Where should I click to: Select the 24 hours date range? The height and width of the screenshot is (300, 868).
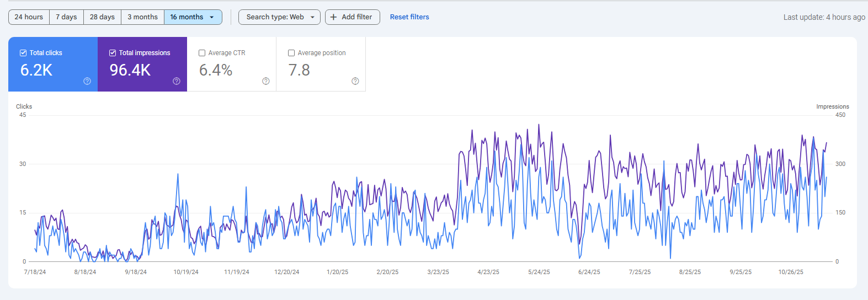[29, 17]
